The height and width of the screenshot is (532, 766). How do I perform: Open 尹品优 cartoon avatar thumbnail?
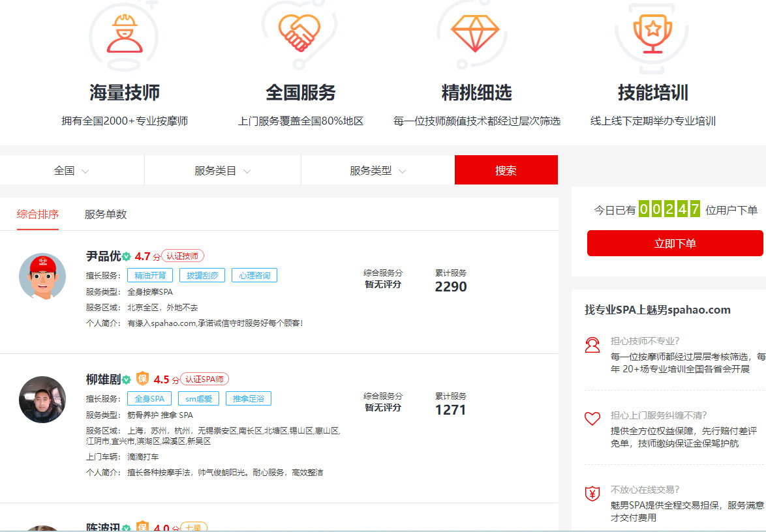[x=42, y=276]
